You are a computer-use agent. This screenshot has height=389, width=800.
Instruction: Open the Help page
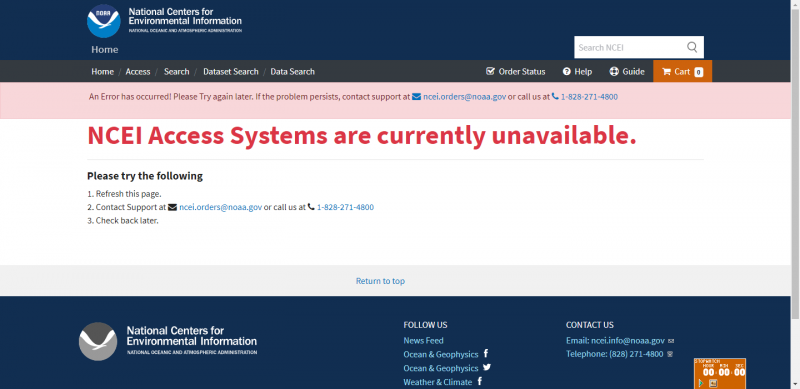577,71
